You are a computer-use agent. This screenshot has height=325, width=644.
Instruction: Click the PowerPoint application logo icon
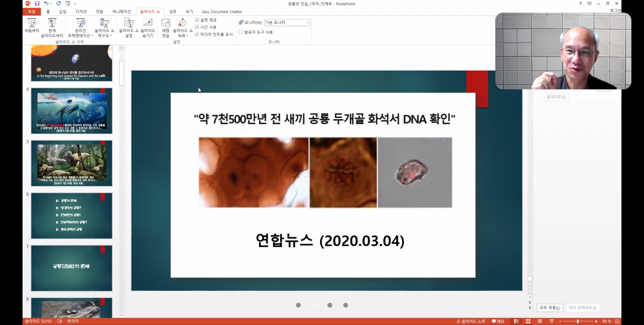(x=28, y=3)
